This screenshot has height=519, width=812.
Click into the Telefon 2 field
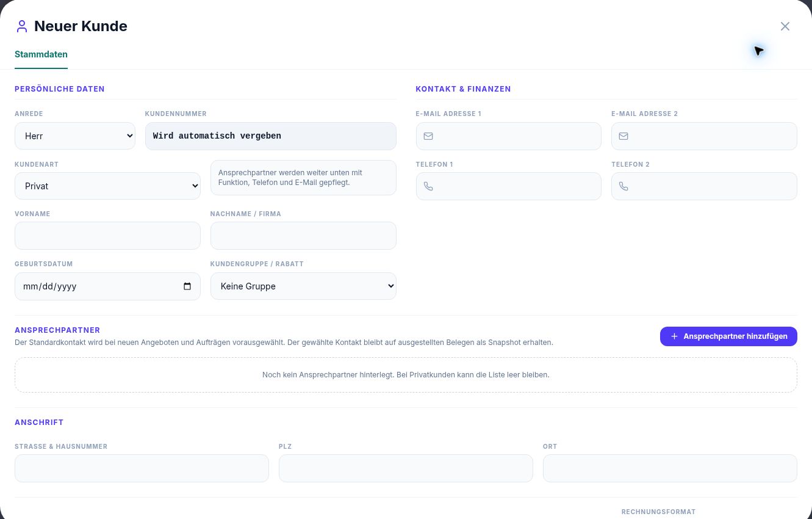704,186
